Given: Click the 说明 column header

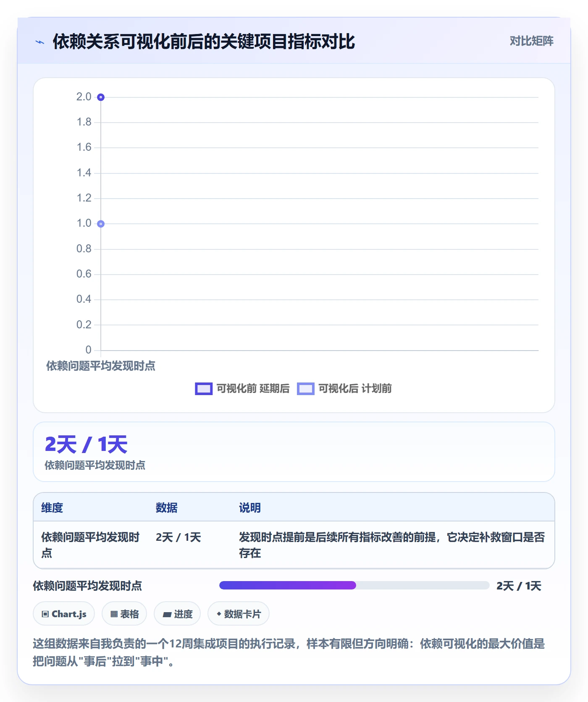Looking at the screenshot, I should (x=250, y=508).
